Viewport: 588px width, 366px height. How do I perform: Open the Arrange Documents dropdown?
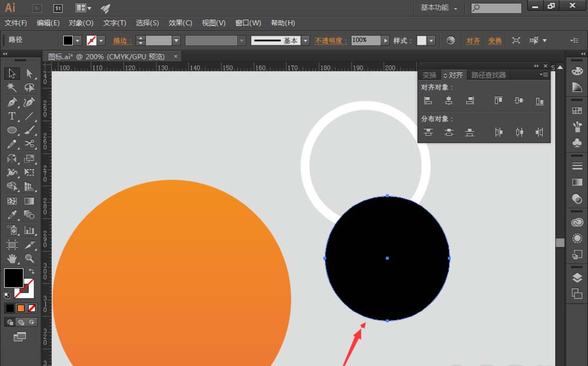click(x=83, y=8)
